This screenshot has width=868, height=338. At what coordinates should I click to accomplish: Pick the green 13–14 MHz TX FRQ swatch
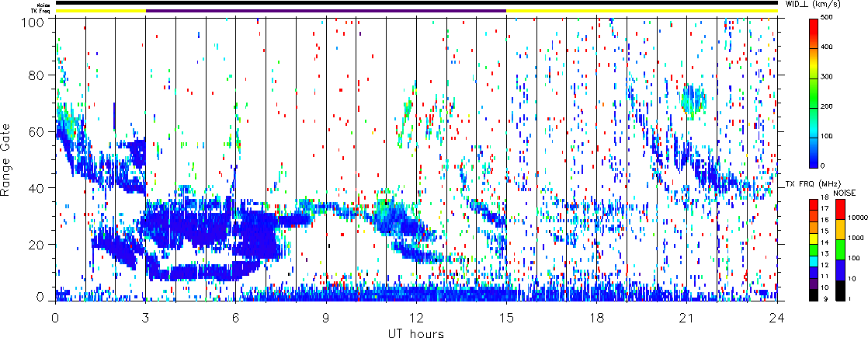814,250
